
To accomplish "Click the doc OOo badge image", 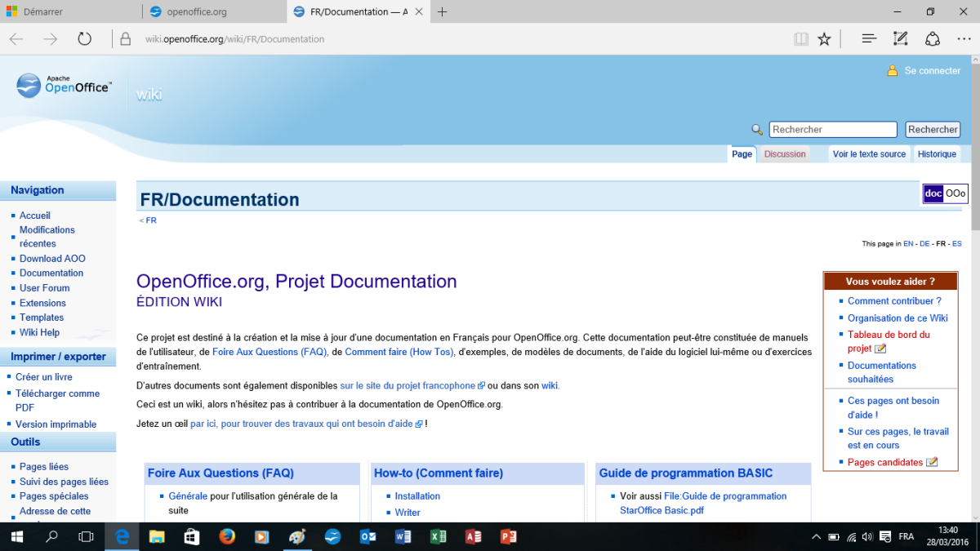I will [x=945, y=193].
